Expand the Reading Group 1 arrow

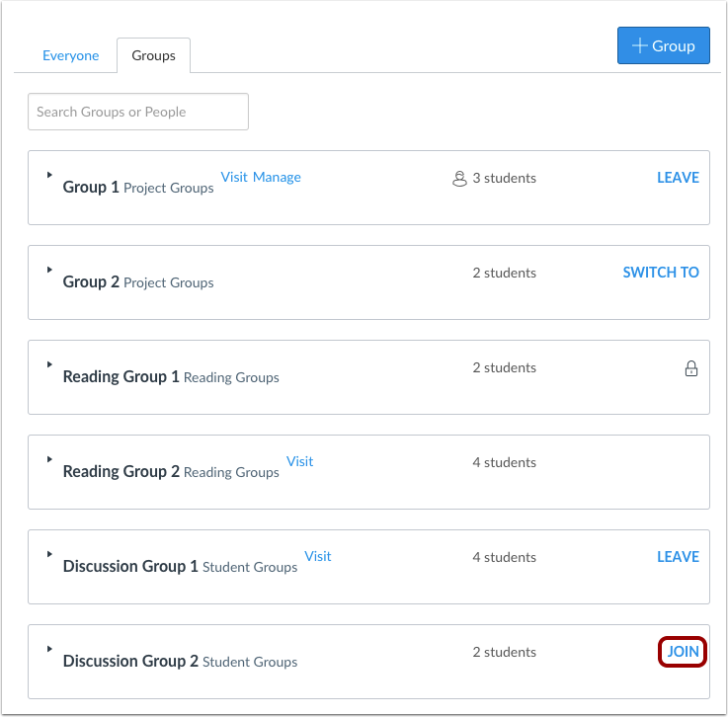(x=49, y=364)
